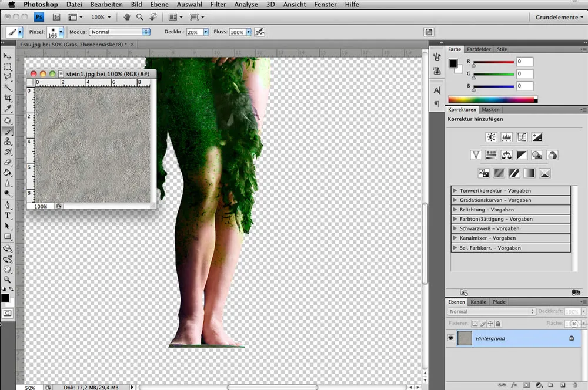Select the Brush tool in the toolbar
This screenshot has width=588, height=390.
coord(7,130)
